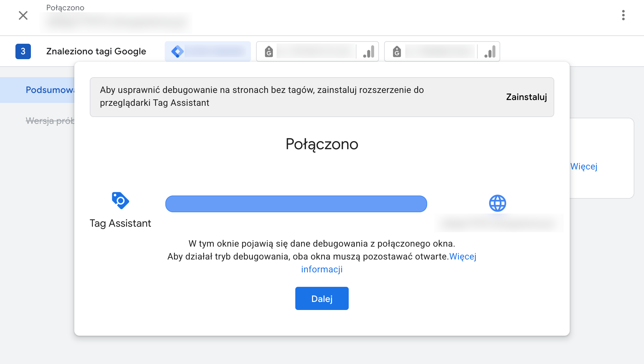This screenshot has height=364, width=644.
Task: Close the Tag Assistant connection window
Action: 23,15
